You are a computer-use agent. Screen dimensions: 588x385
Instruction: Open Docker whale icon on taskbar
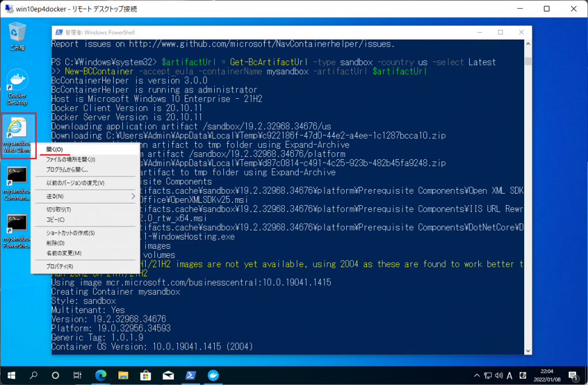coord(213,375)
